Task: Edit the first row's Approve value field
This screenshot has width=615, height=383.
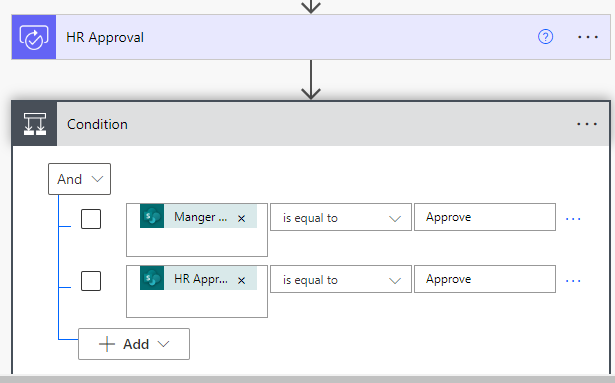Action: coord(485,217)
